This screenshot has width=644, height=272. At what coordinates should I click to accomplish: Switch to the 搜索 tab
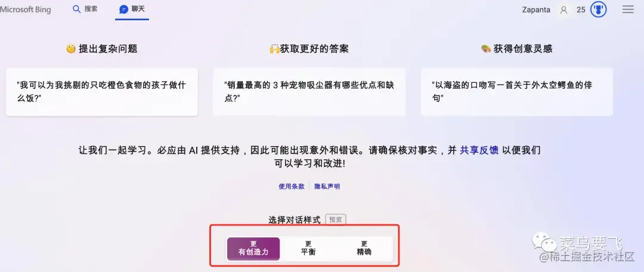[x=85, y=9]
